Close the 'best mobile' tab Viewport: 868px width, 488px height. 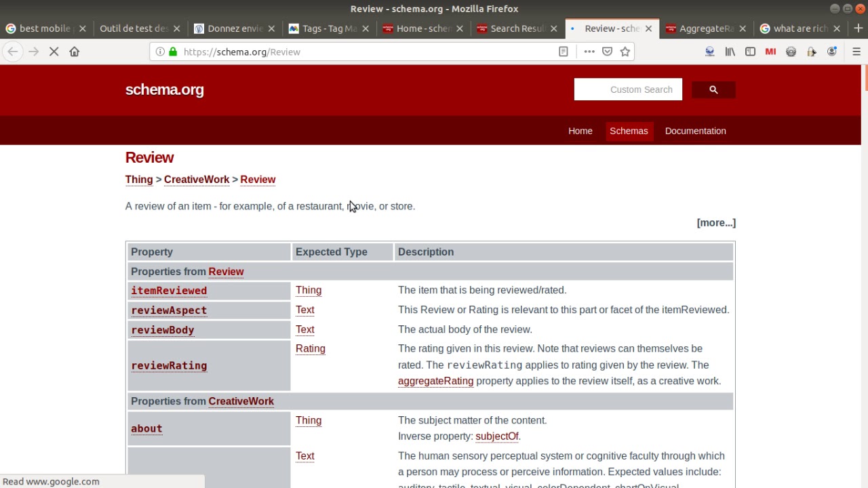[83, 28]
